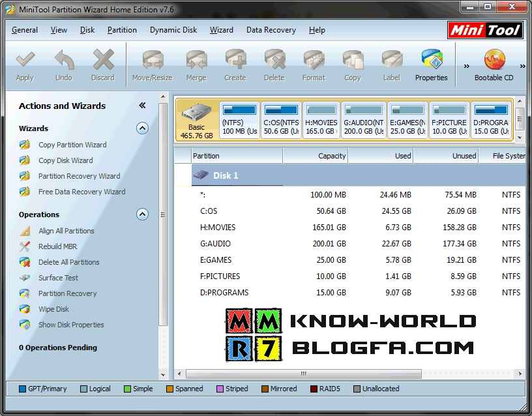Collapse the Wizards section

coord(142,128)
